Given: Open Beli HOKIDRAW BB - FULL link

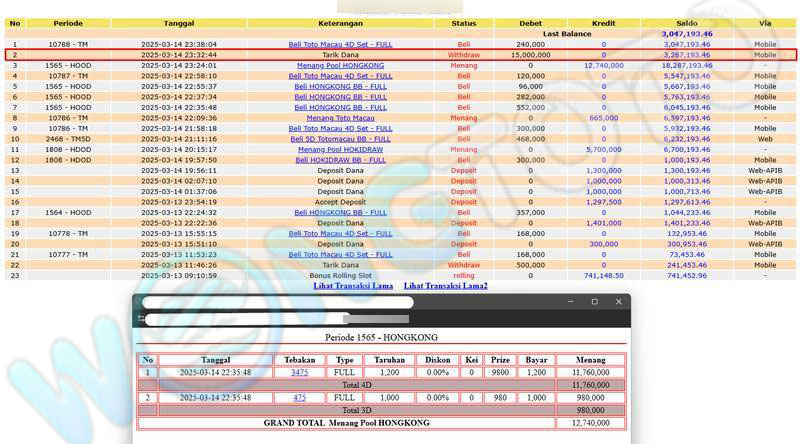Looking at the screenshot, I should [x=340, y=160].
